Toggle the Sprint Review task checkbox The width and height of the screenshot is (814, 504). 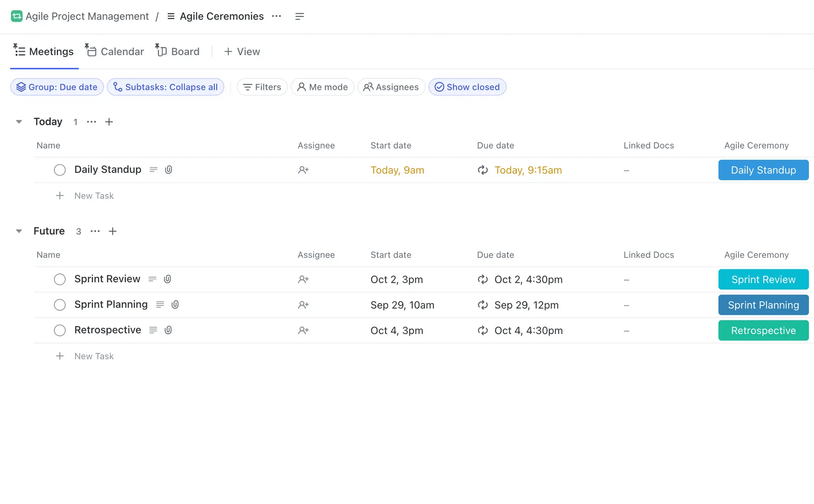59,279
